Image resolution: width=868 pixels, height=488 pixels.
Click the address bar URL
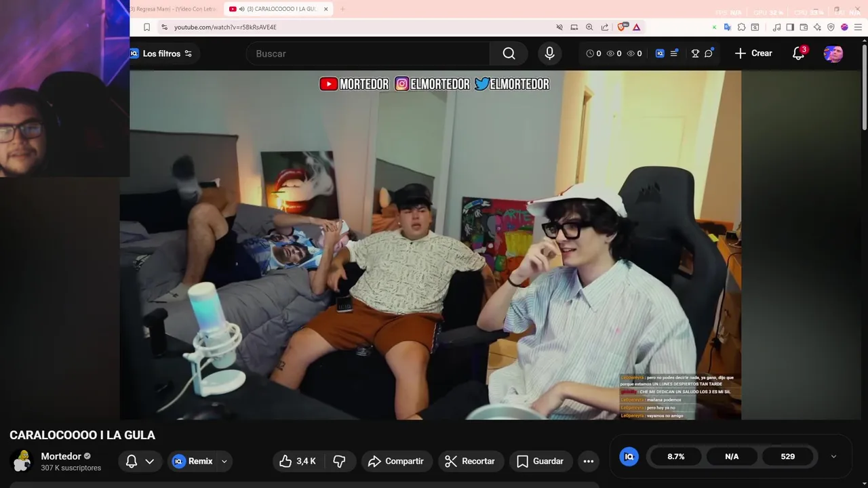[x=225, y=27]
